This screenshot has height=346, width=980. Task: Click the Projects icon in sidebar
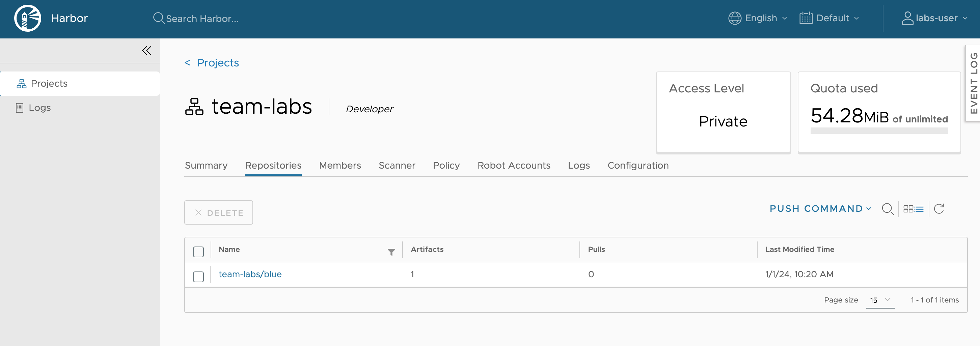(x=21, y=84)
